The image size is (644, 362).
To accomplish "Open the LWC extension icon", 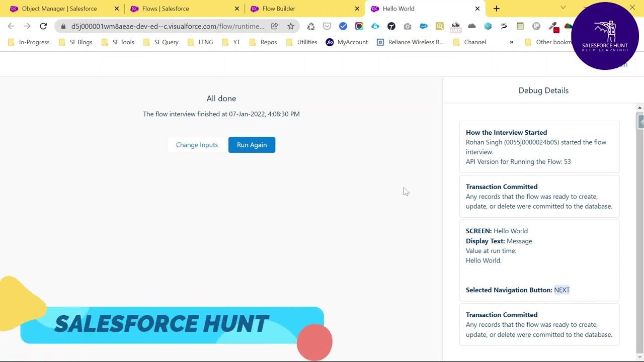I will (456, 27).
